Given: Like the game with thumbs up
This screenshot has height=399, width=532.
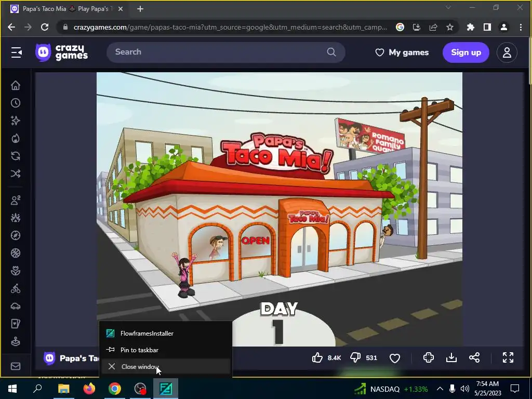Looking at the screenshot, I should coord(317,357).
